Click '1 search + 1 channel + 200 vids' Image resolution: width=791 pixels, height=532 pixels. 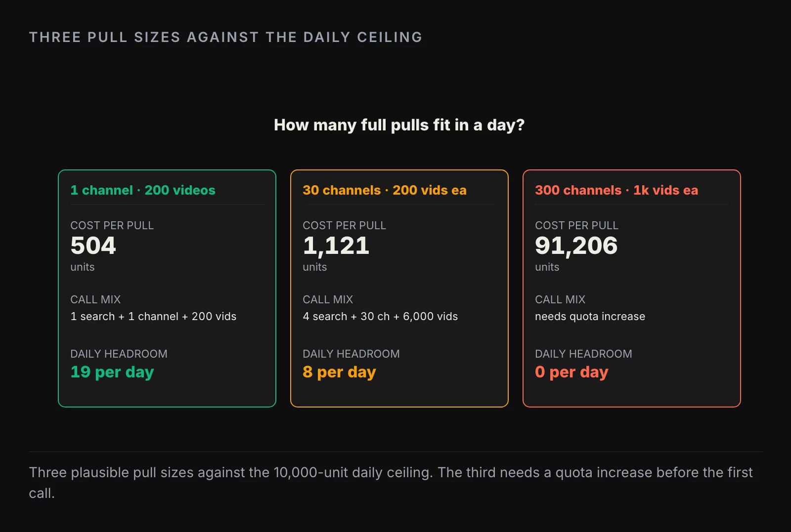click(x=153, y=317)
